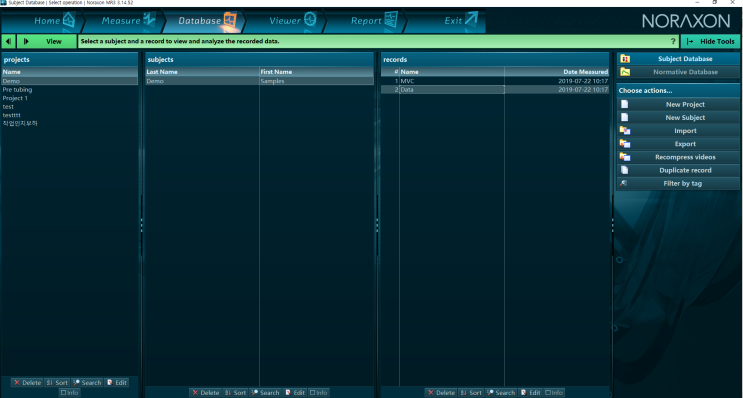
Task: Click Recompress videos action
Action: click(678, 157)
